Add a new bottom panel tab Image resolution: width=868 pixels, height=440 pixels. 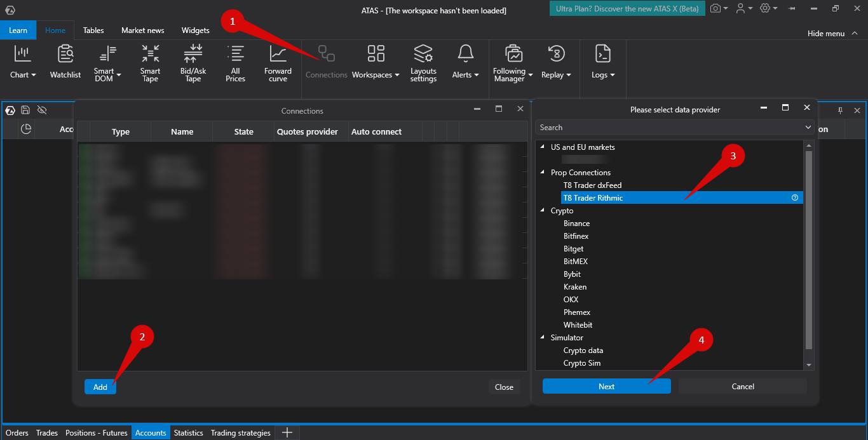pos(287,432)
